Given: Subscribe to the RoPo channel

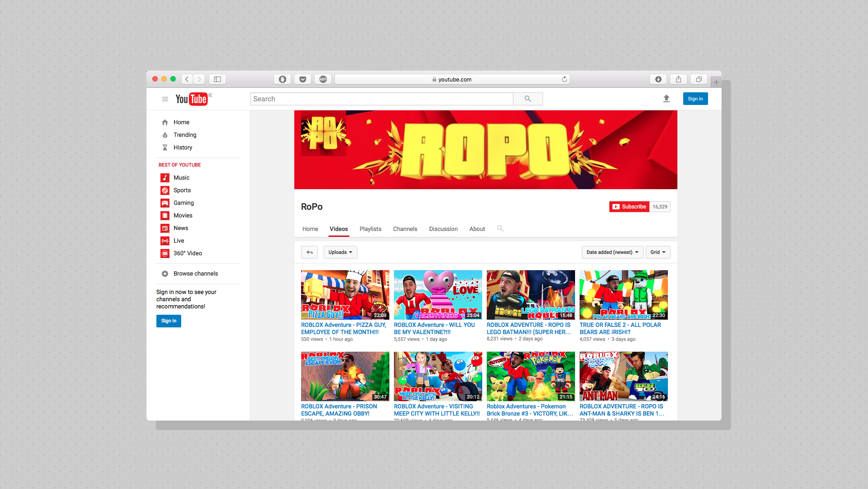Looking at the screenshot, I should (629, 207).
